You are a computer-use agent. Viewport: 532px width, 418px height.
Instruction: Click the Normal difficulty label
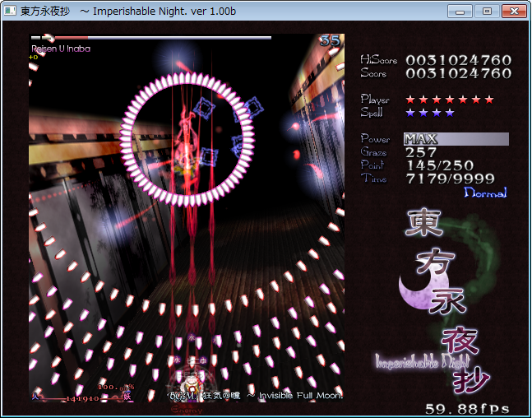click(485, 193)
